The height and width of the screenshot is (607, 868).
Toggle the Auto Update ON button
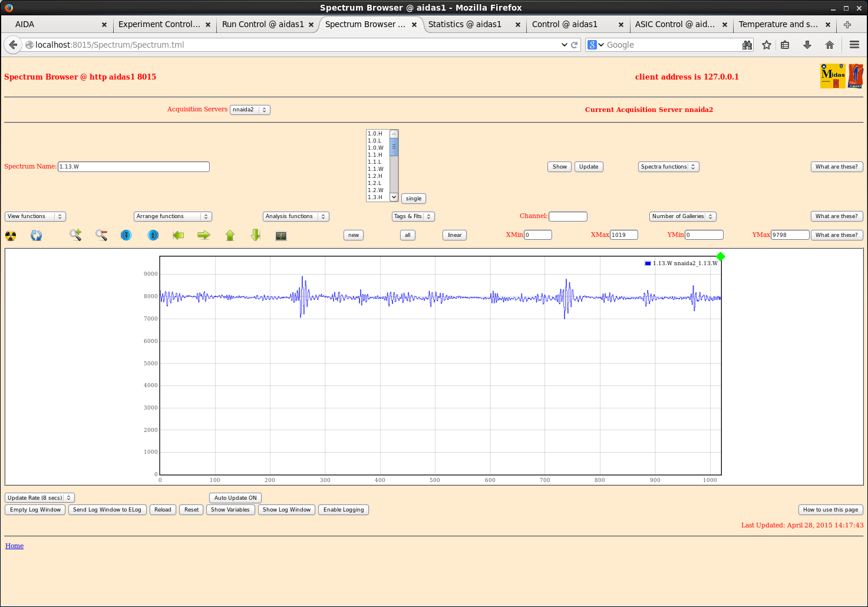(x=235, y=498)
